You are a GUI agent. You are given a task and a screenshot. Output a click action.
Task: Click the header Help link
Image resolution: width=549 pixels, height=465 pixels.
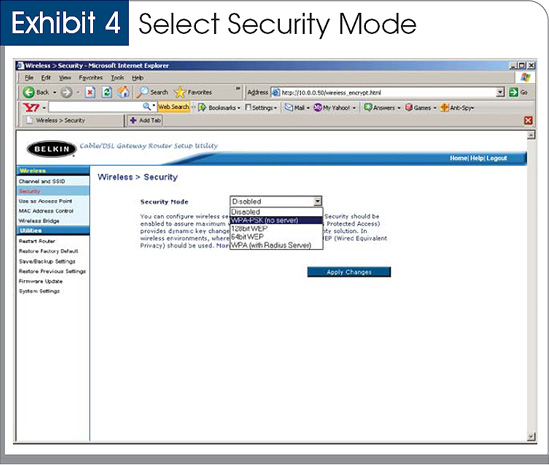(477, 158)
